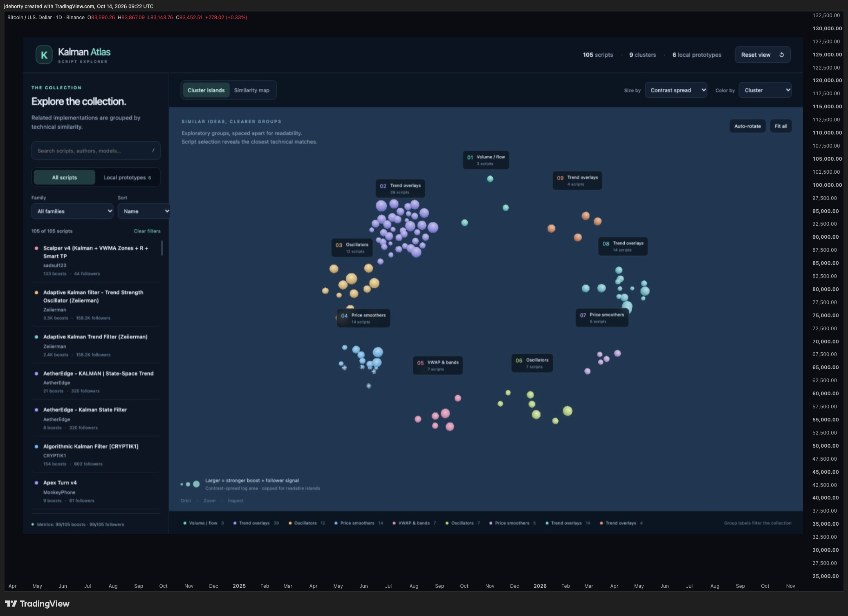Click the 02 Trend overlays cluster label
This screenshot has width=848, height=616.
(x=400, y=188)
